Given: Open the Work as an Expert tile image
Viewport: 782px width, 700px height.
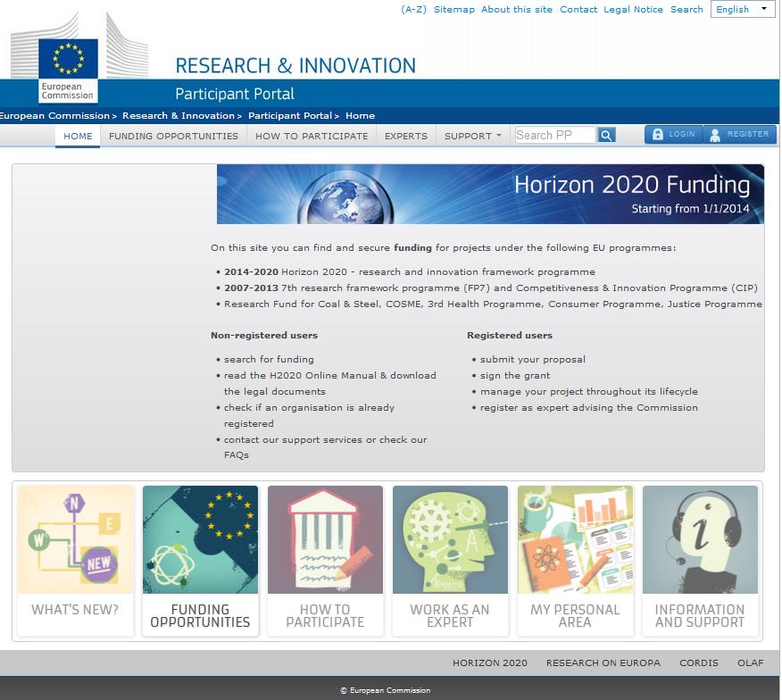Looking at the screenshot, I should tap(450, 540).
